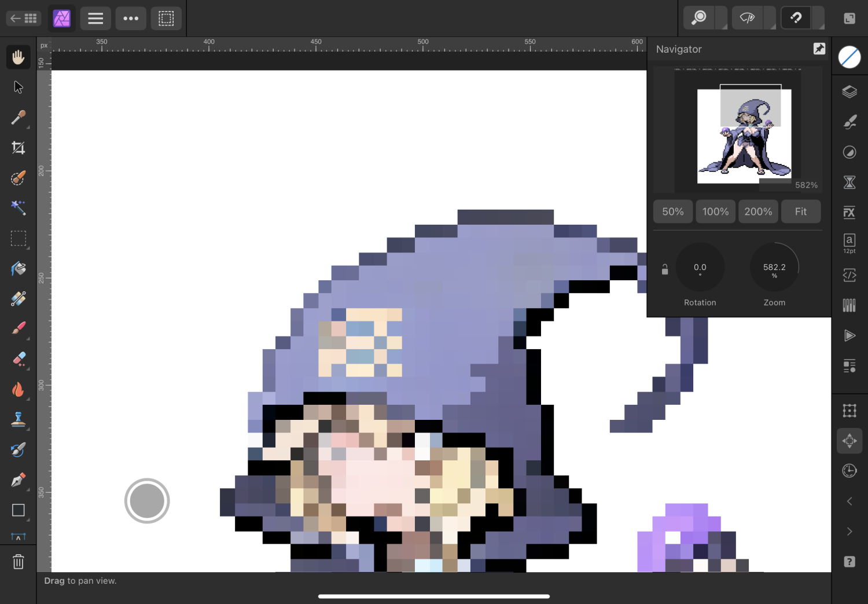Select the Rectangular Marquee tool

[x=19, y=239]
